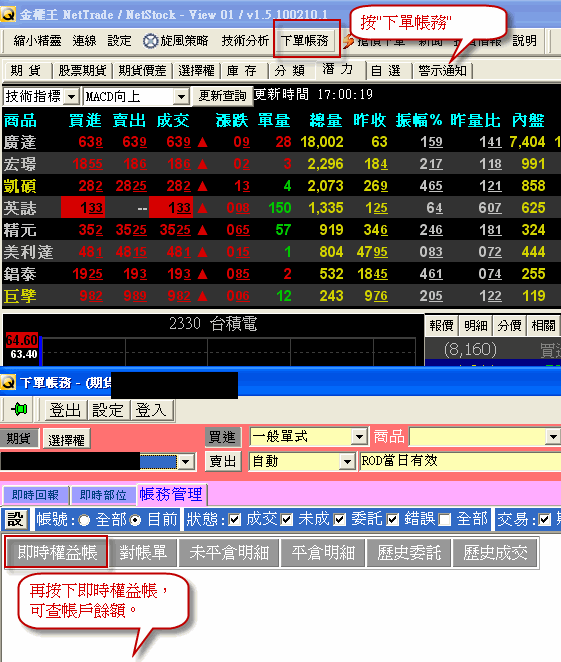Enable the 全部 status checkbox
561x662 pixels.
[x=444, y=520]
